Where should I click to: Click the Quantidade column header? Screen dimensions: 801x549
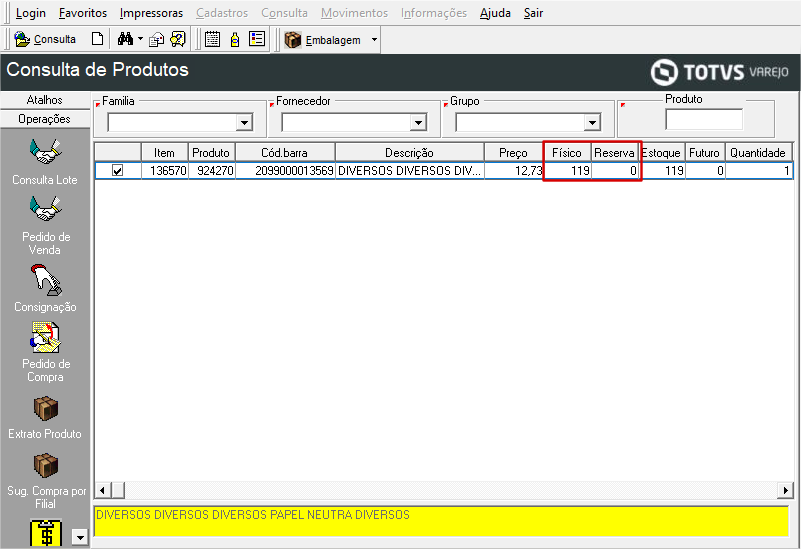pyautogui.click(x=758, y=153)
